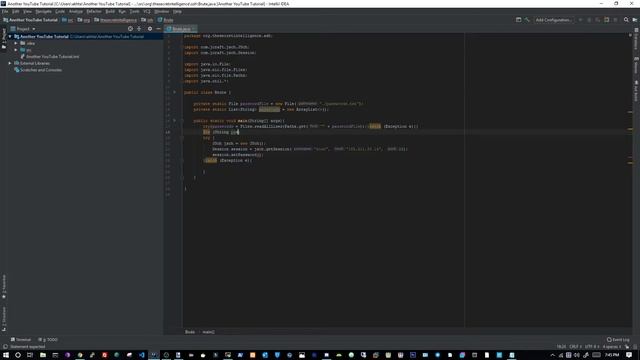
Task: Click the locate/scroll from source icon
Action: click(130, 29)
